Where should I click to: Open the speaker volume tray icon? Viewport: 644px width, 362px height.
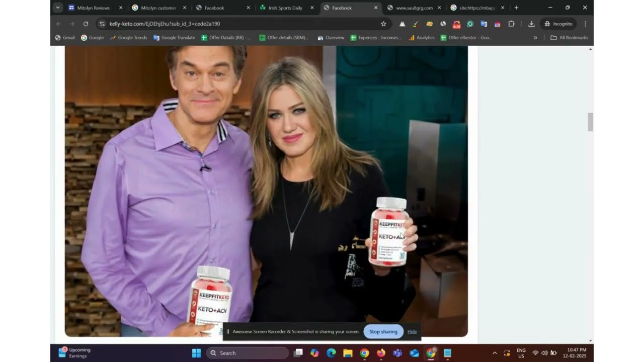click(544, 353)
